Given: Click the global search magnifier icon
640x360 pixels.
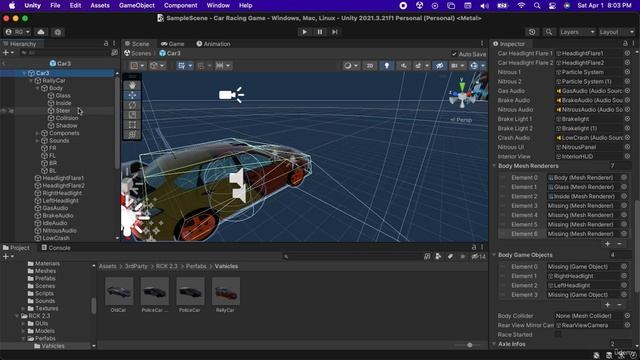Looking at the screenshot, I should [549, 32].
